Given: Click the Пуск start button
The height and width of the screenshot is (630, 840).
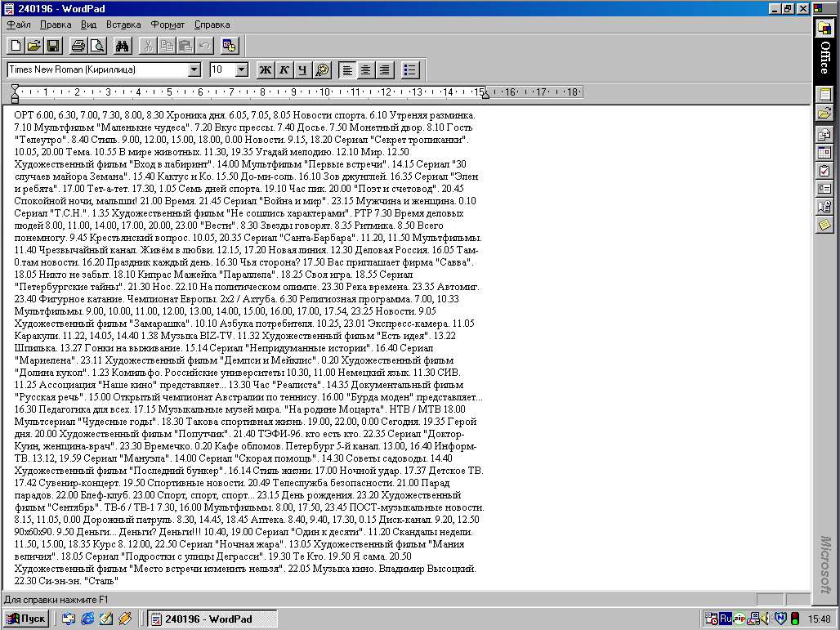Looking at the screenshot, I should (x=26, y=619).
